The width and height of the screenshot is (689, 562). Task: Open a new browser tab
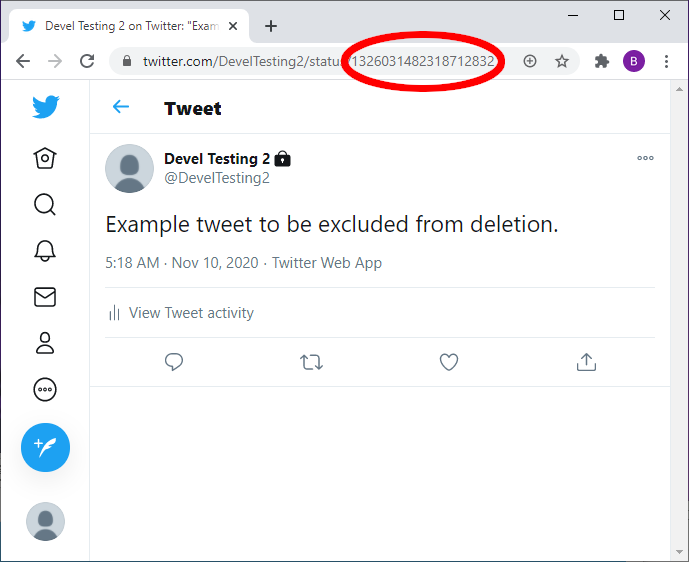pyautogui.click(x=271, y=26)
